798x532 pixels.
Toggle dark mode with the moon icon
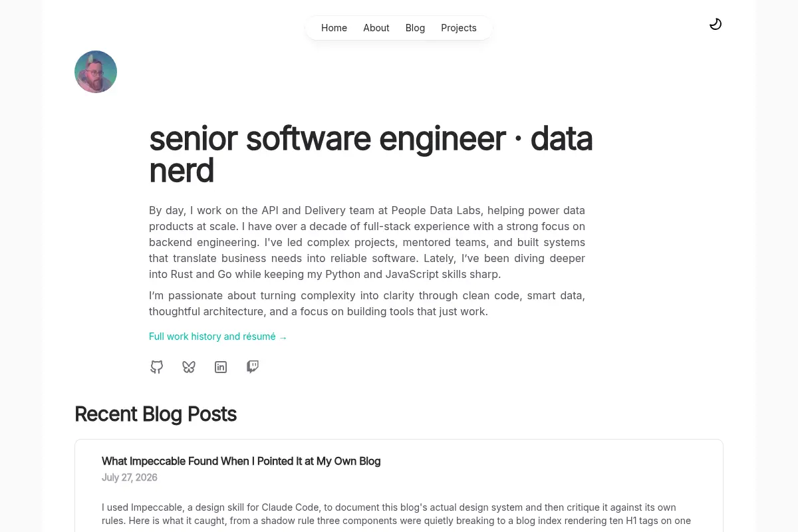coord(716,25)
